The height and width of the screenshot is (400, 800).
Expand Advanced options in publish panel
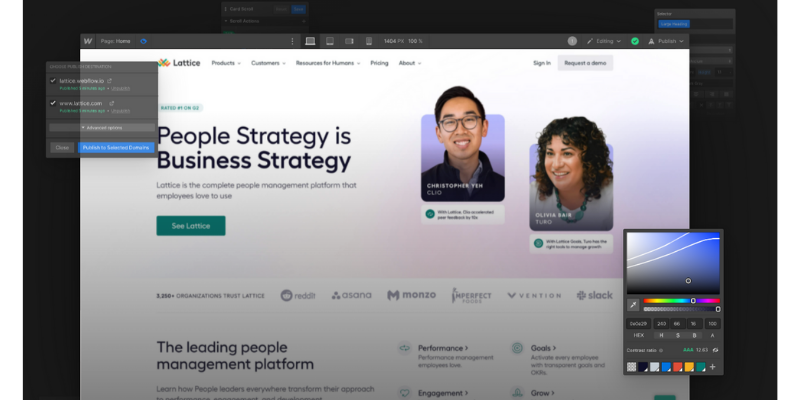(x=102, y=128)
